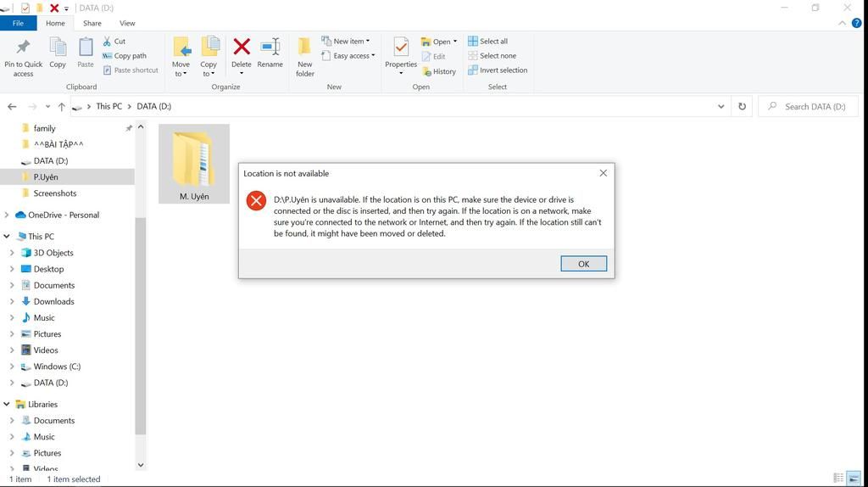Click the Cut scissors button

pyautogui.click(x=114, y=41)
